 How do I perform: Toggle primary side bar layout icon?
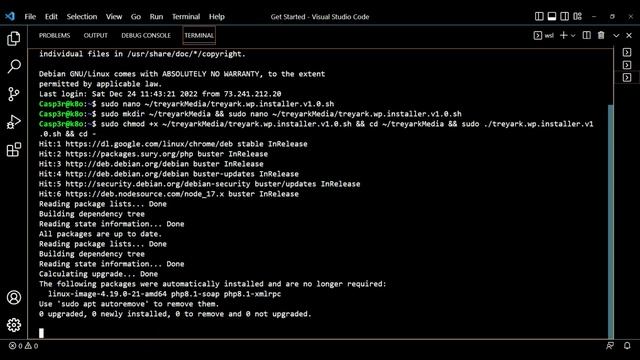pos(539,16)
